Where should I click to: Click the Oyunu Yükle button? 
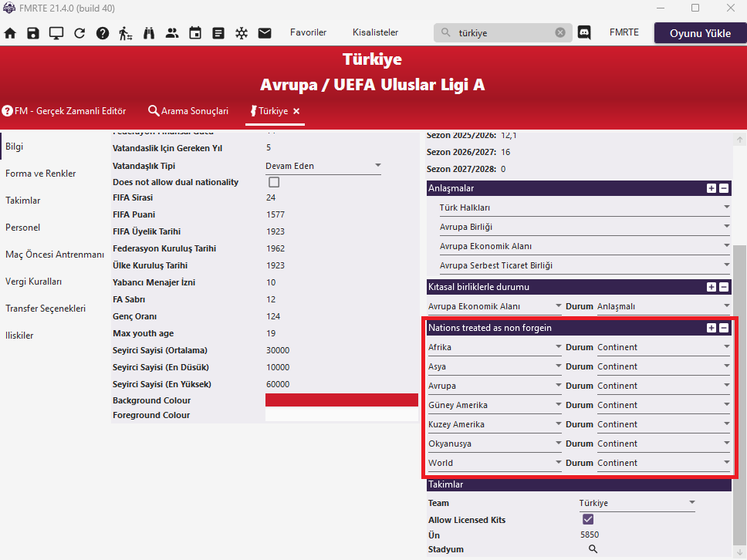pyautogui.click(x=700, y=33)
